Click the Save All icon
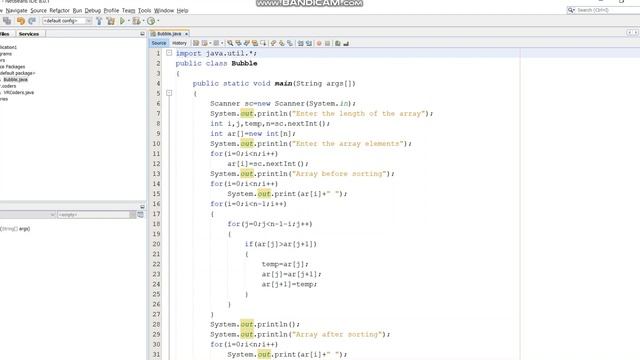The height and width of the screenshot is (360, 640). tap(7, 21)
